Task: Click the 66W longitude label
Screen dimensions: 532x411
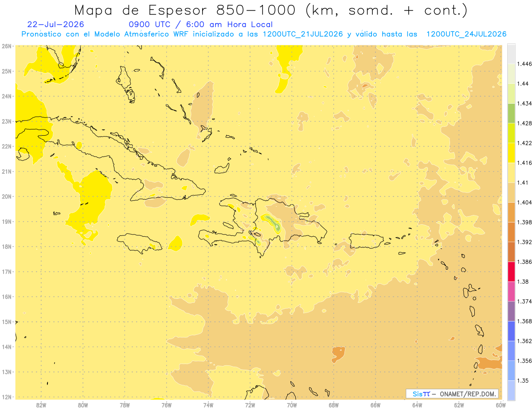Action: 376,405
